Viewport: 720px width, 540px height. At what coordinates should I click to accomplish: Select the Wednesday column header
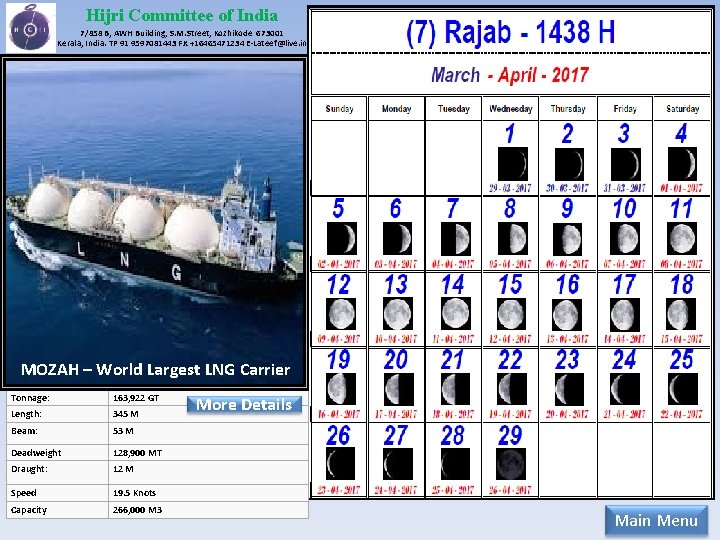511,109
